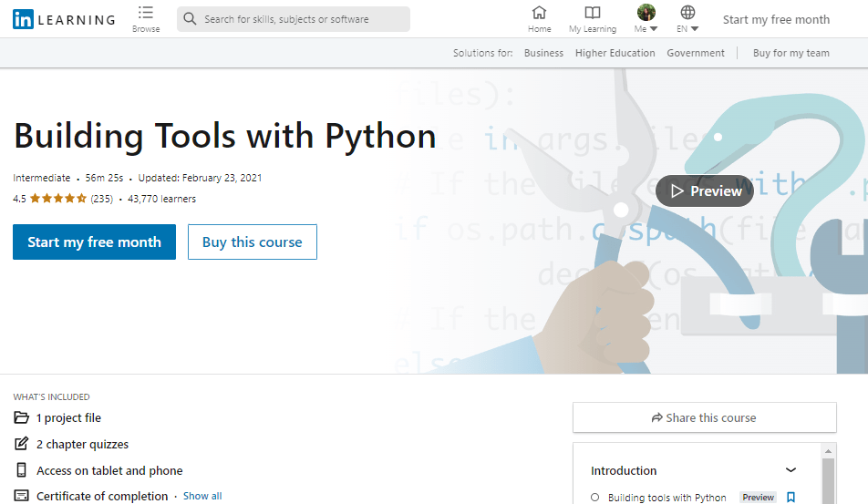Go to Home via house icon
The width and height of the screenshot is (868, 504).
[x=539, y=12]
